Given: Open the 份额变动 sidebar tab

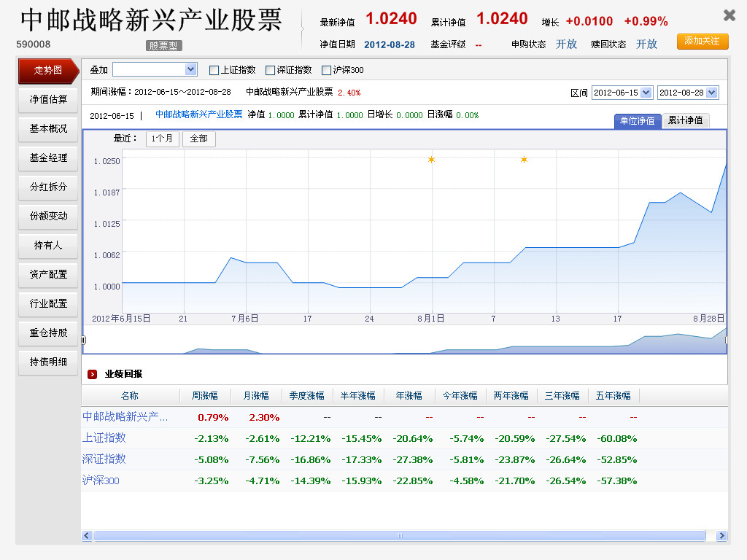Looking at the screenshot, I should pyautogui.click(x=48, y=216).
